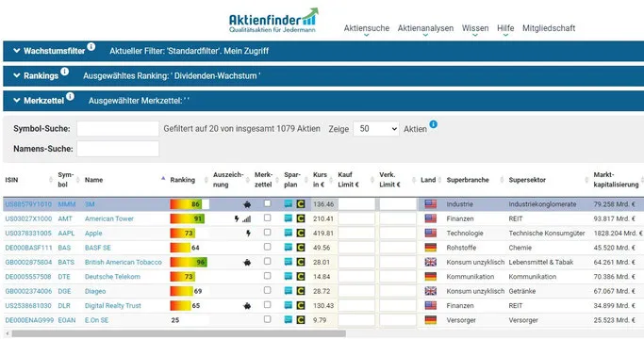
Task: Open yellow C icon for E.On SE
Action: tap(301, 320)
